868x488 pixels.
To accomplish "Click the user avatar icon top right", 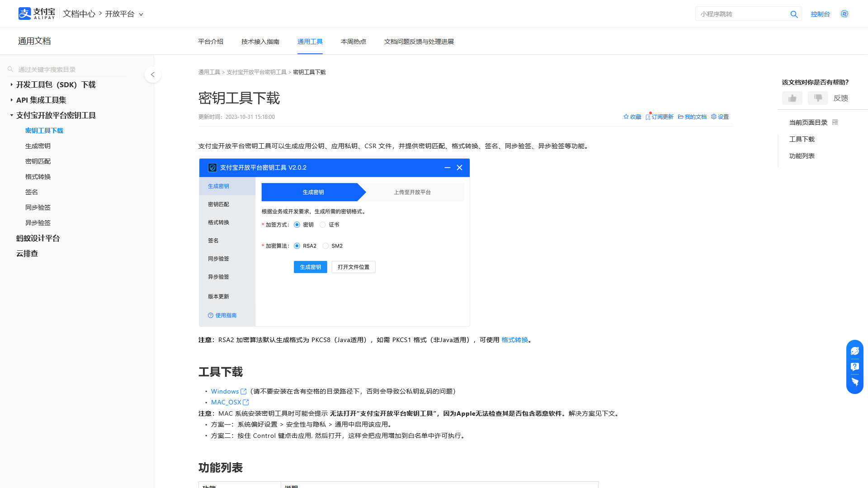I will click(844, 14).
